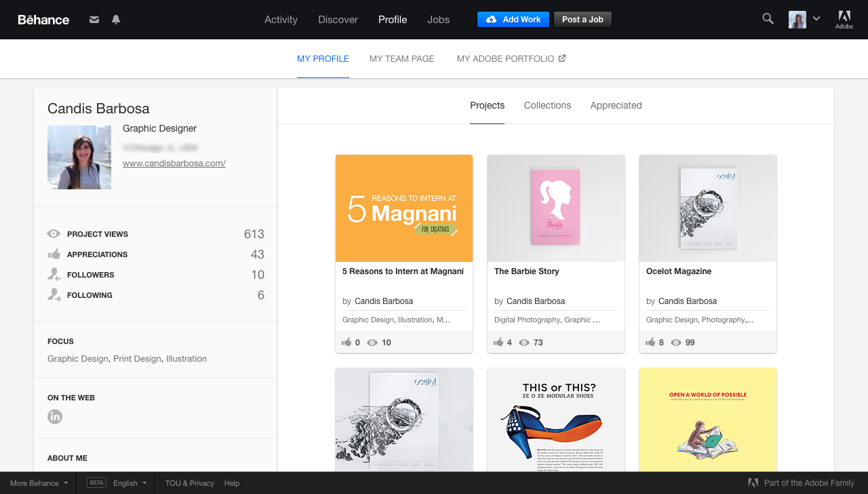This screenshot has width=868, height=494.
Task: Click Print Design focus link
Action: click(x=137, y=359)
